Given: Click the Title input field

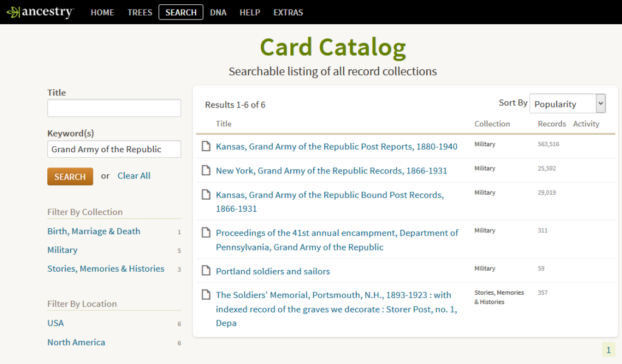Looking at the screenshot, I should click(x=114, y=108).
